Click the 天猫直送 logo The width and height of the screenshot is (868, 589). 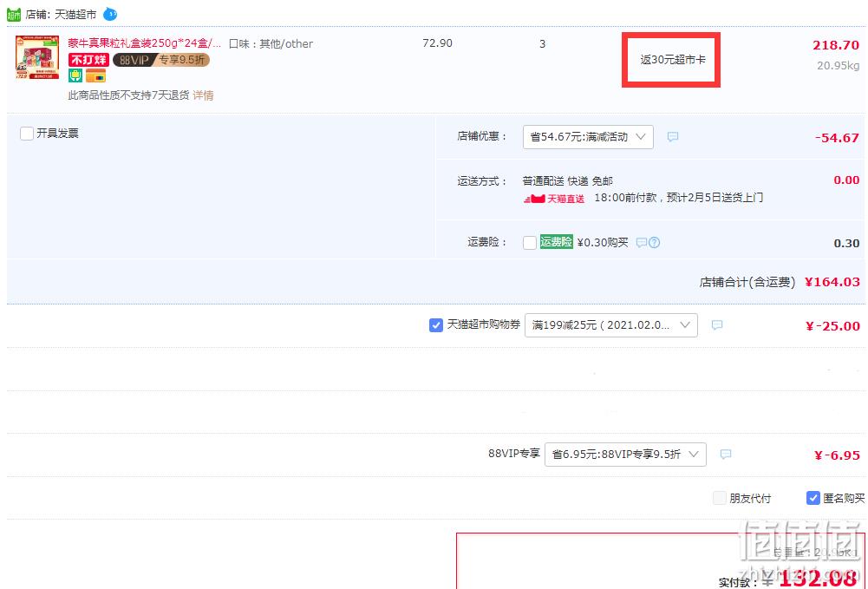point(554,199)
